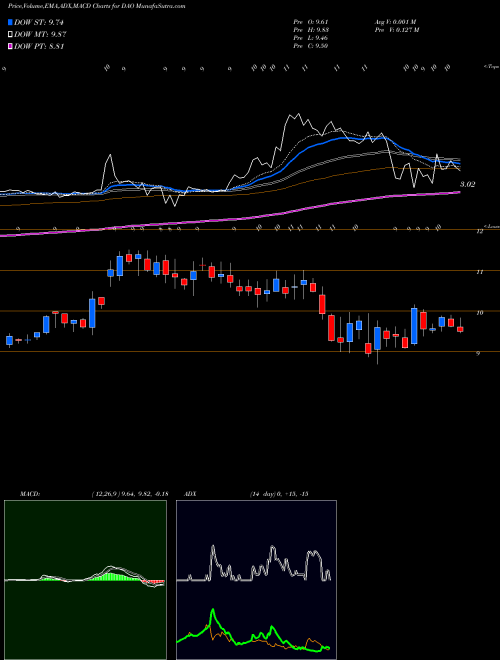Click the price axis label 11
This screenshot has width=500, height=660.
pos(479,272)
